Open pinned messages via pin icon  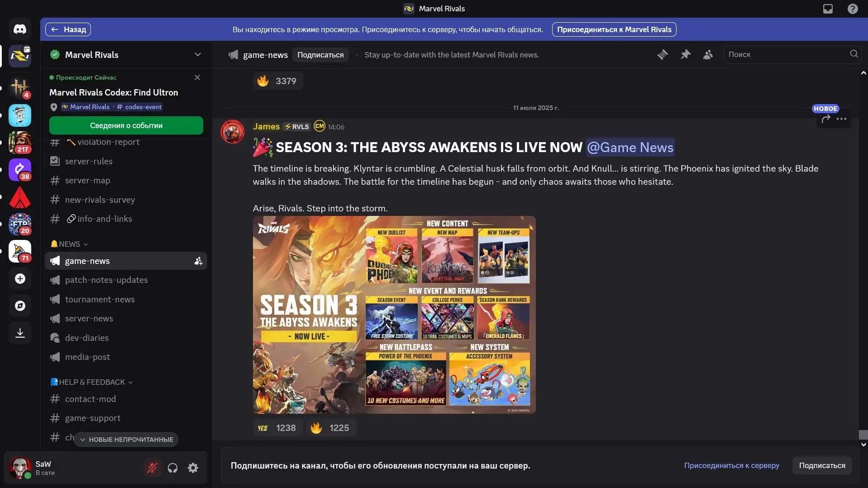coord(686,55)
